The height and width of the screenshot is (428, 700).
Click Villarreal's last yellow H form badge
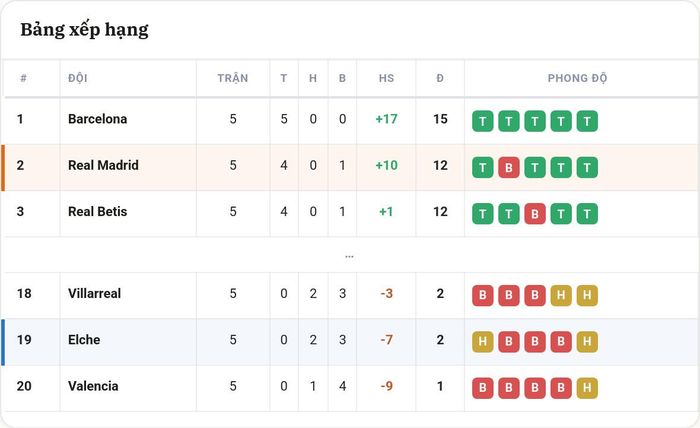[587, 295]
